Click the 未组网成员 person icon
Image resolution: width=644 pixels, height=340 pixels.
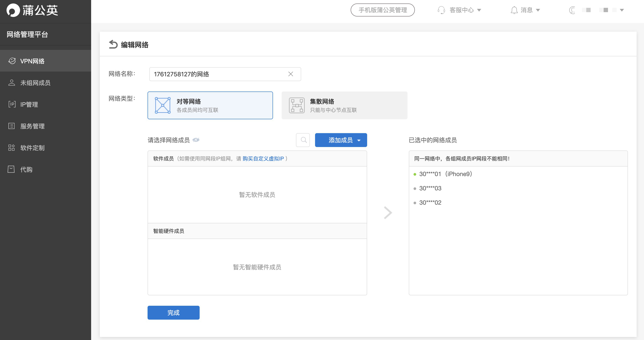coord(11,83)
